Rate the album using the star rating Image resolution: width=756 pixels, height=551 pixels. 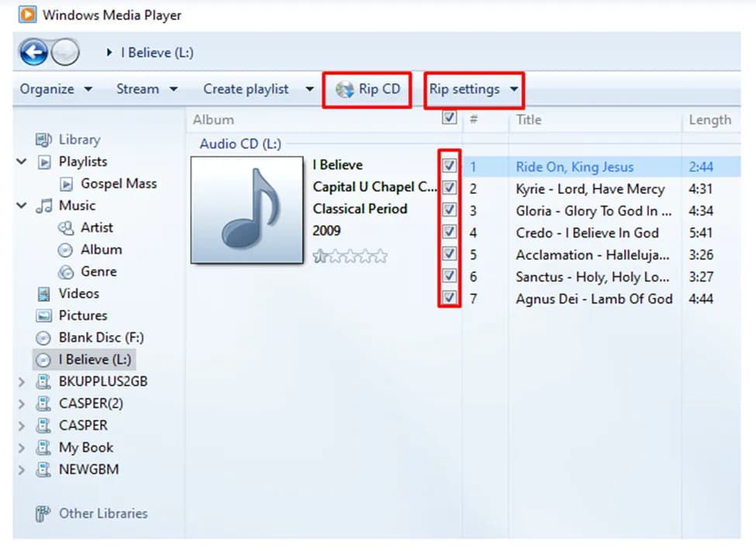click(350, 255)
